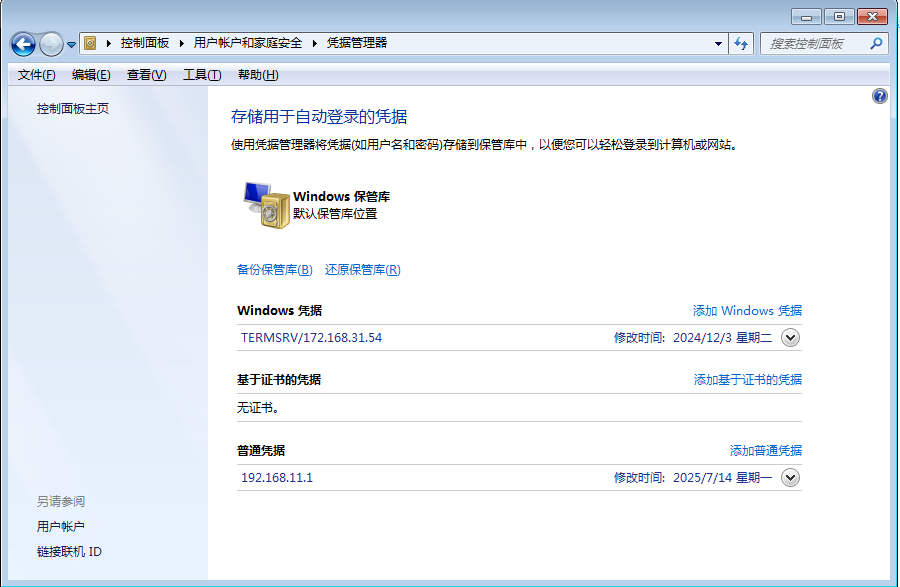The height and width of the screenshot is (587, 900).
Task: Click the blue help question mark icon
Action: tap(880, 96)
